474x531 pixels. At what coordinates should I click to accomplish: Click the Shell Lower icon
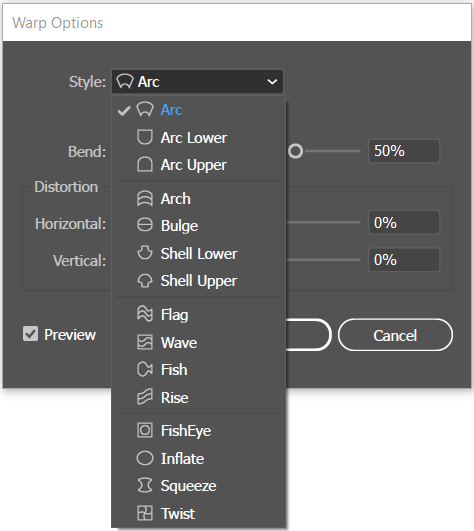145,253
